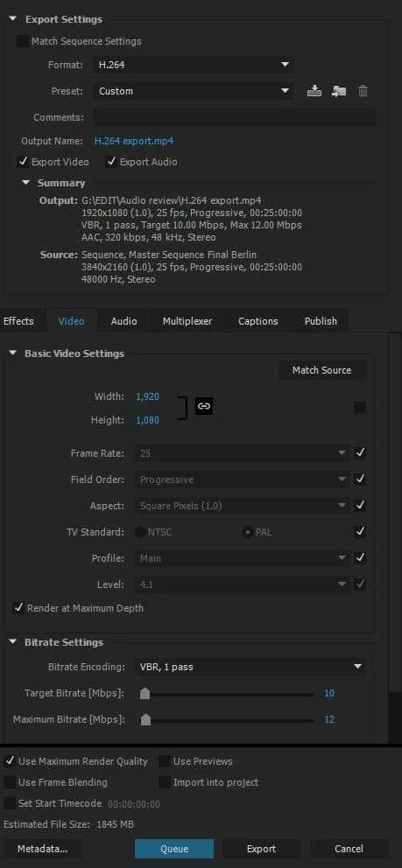Enable Match Sequence Settings checkbox
Image resolution: width=402 pixels, height=868 pixels.
[x=23, y=41]
